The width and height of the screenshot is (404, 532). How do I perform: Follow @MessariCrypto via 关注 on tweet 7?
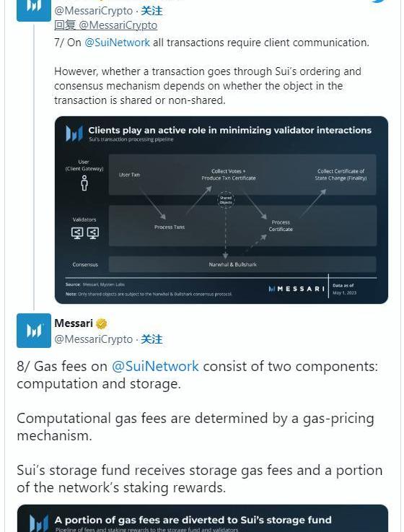[151, 11]
